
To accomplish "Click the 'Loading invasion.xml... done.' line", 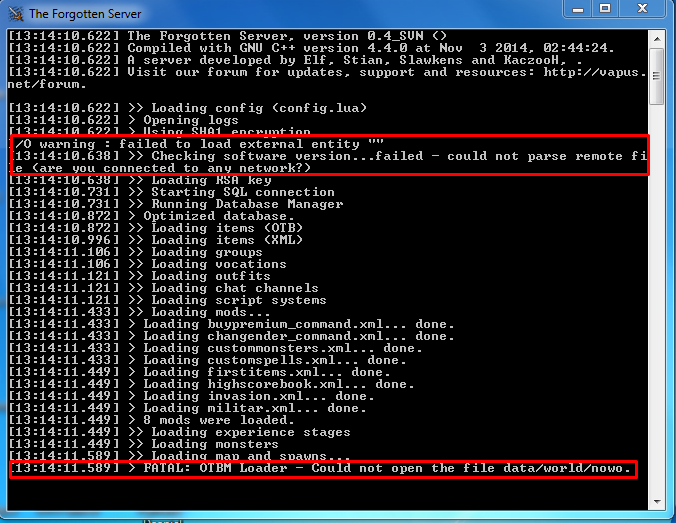I will pyautogui.click(x=191, y=396).
